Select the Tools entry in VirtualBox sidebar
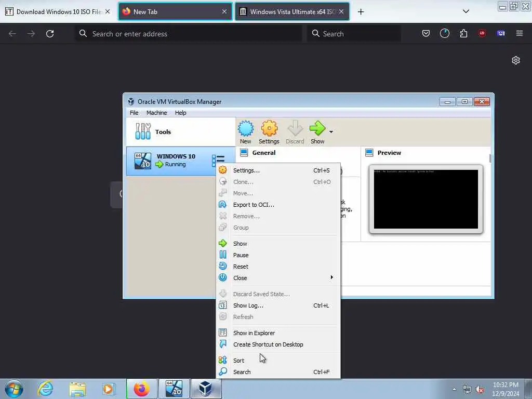Screen dimensions: 532x399 point(180,132)
